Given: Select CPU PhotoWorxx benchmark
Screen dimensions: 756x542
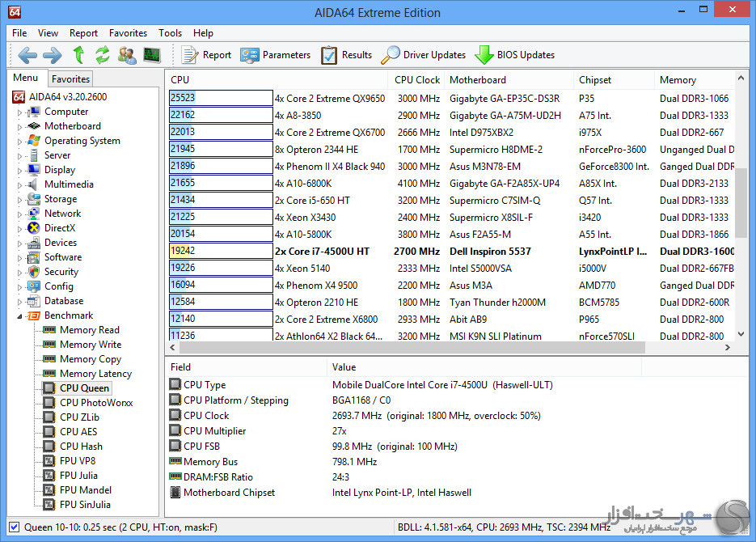Looking at the screenshot, I should (x=95, y=403).
